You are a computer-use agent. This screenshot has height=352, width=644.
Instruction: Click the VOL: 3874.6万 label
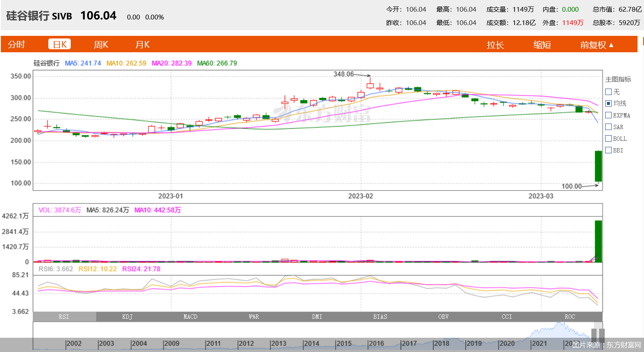(60, 210)
